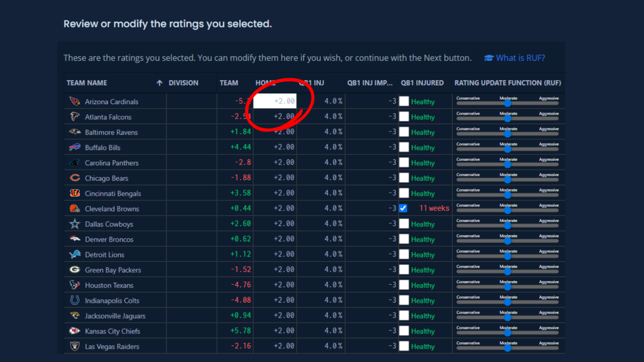This screenshot has width=644, height=362.
Task: Click the Dallas Cowboys star logo
Action: click(x=75, y=224)
